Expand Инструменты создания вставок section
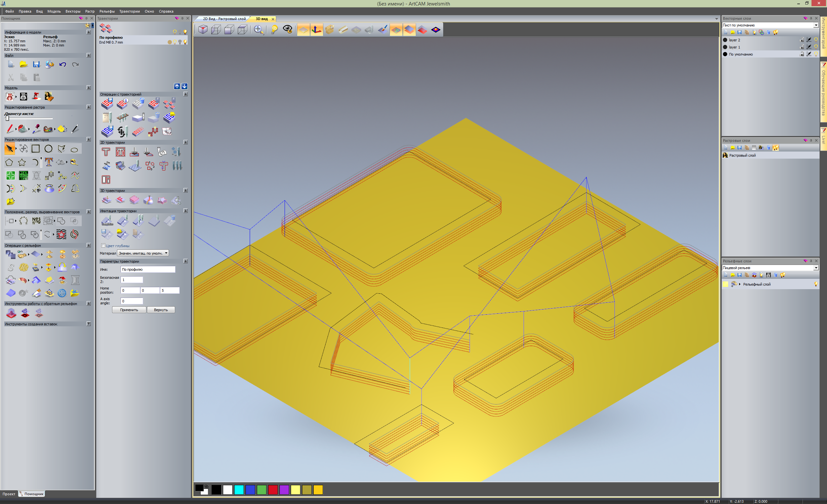Screen dimensions: 827x504 click(x=89, y=324)
